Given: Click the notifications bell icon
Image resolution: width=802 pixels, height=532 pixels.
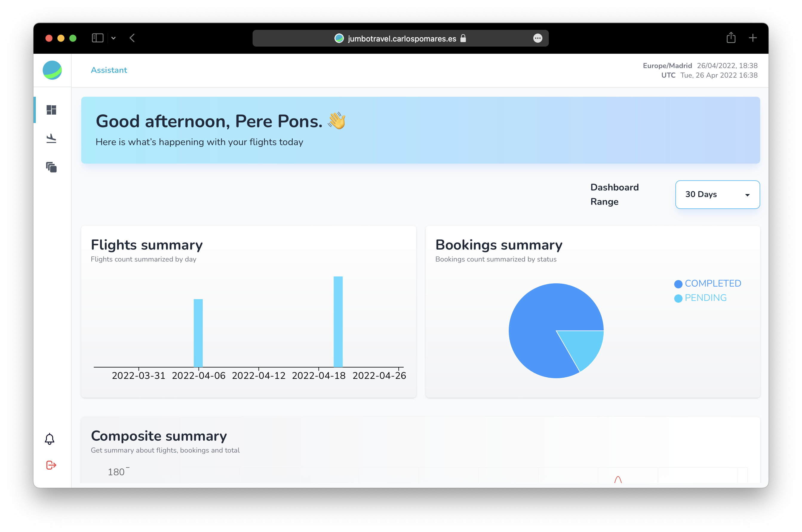Looking at the screenshot, I should pos(50,439).
